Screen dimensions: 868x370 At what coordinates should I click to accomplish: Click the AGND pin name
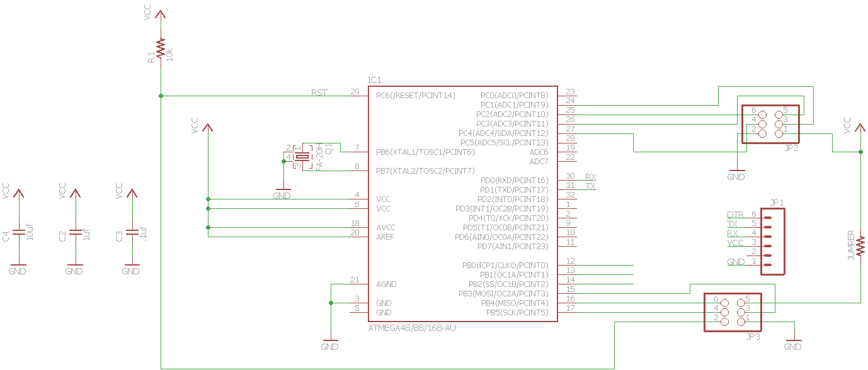386,284
